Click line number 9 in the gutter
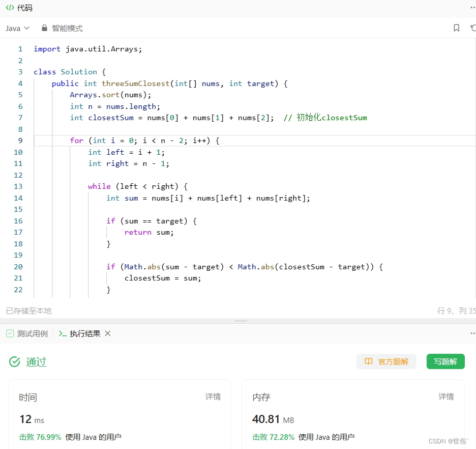 pyautogui.click(x=20, y=141)
